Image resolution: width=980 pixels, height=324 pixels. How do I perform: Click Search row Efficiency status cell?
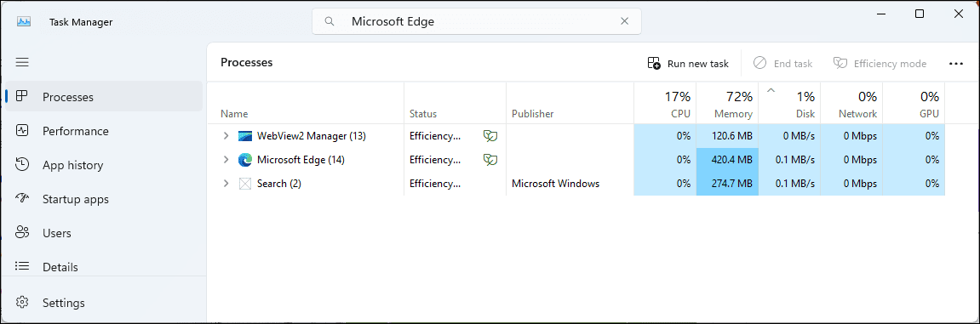click(x=455, y=184)
